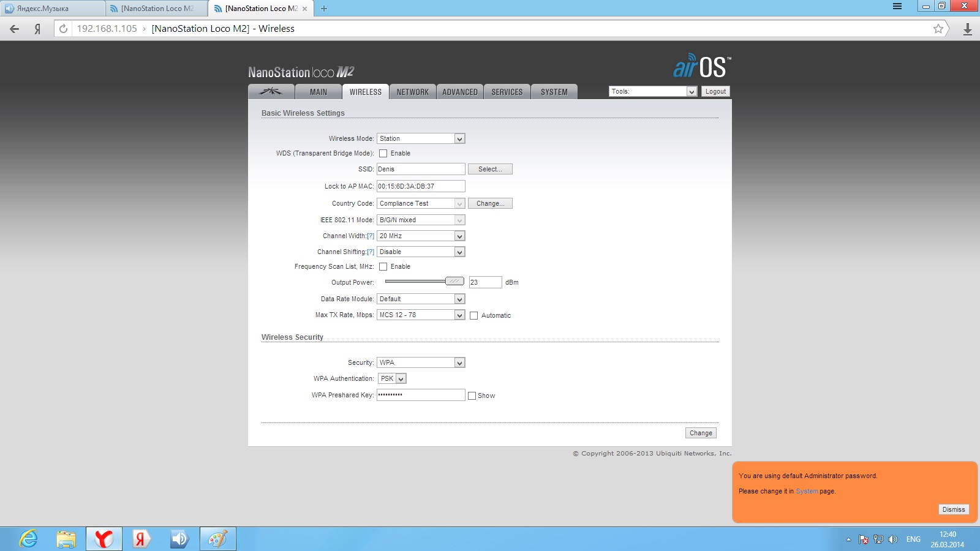
Task: Go to the ADVANCED tab
Action: coord(460,92)
